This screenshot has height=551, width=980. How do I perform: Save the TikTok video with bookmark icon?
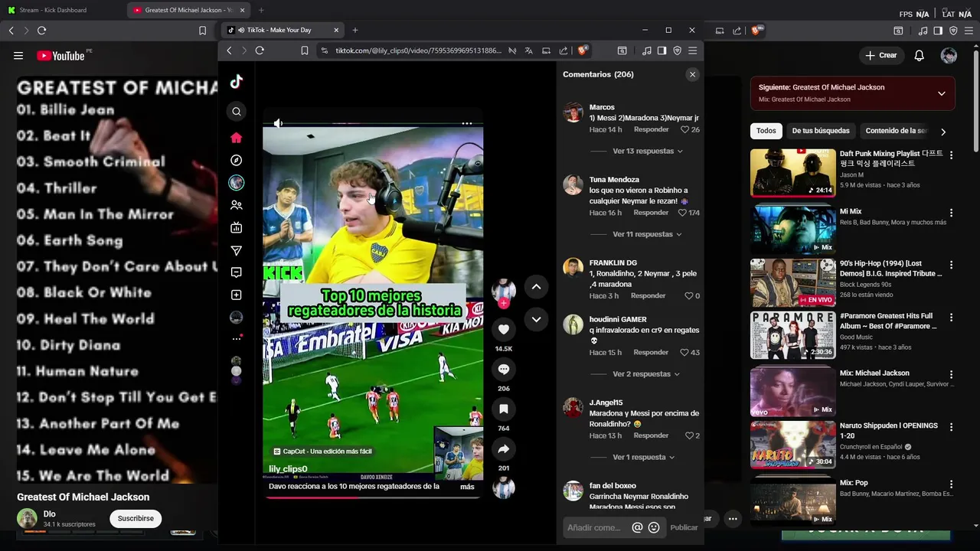pos(504,409)
